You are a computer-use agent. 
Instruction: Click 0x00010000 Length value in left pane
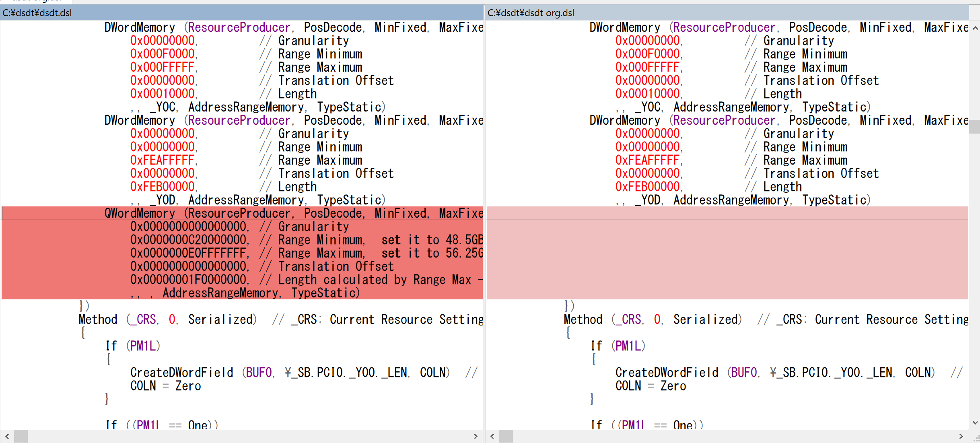[x=163, y=94]
